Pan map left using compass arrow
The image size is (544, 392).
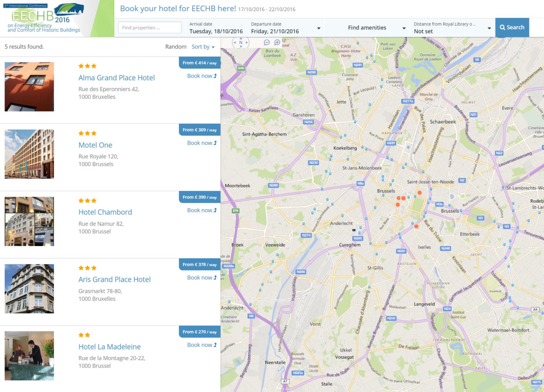click(235, 43)
